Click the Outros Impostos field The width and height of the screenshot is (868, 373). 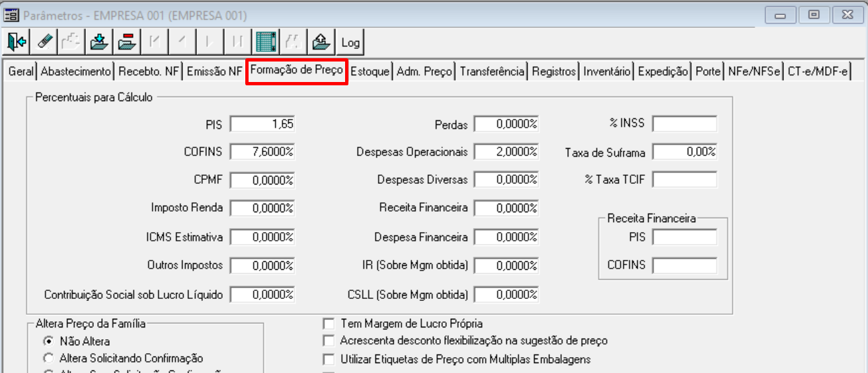click(262, 265)
